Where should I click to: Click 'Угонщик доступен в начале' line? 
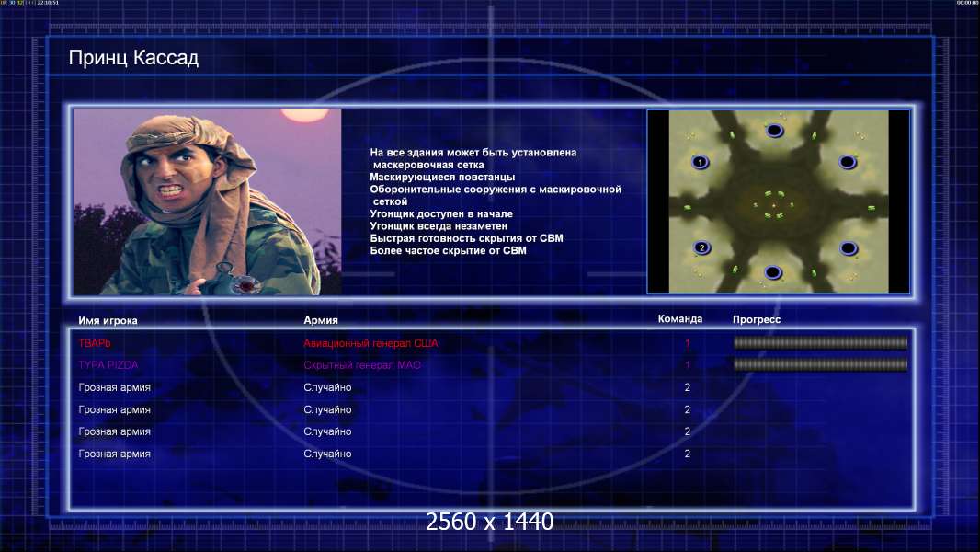[441, 213]
